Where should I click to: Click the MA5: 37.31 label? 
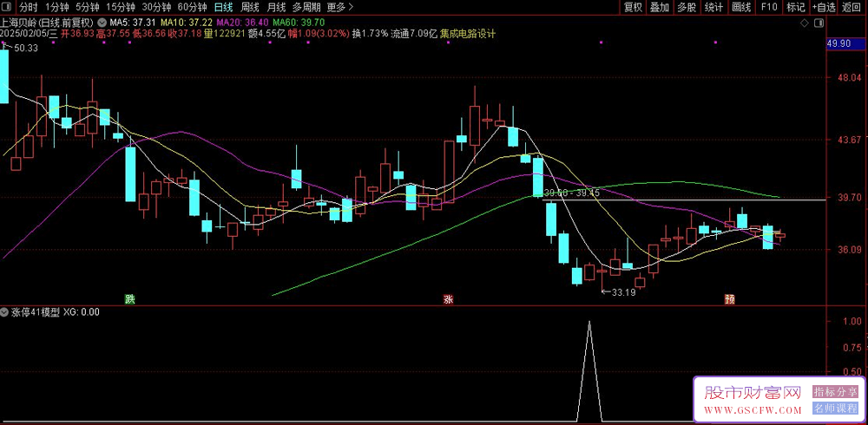coord(133,23)
